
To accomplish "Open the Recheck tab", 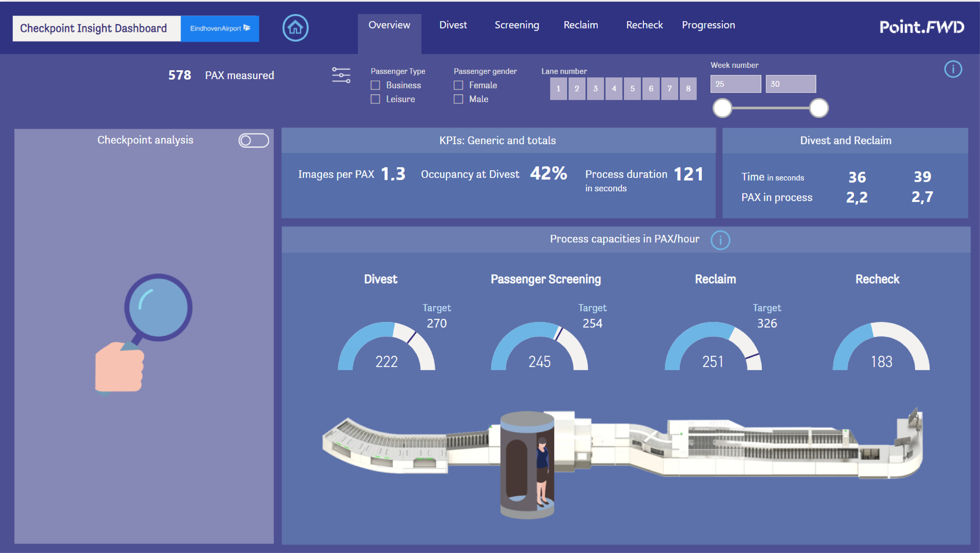I will pyautogui.click(x=644, y=25).
